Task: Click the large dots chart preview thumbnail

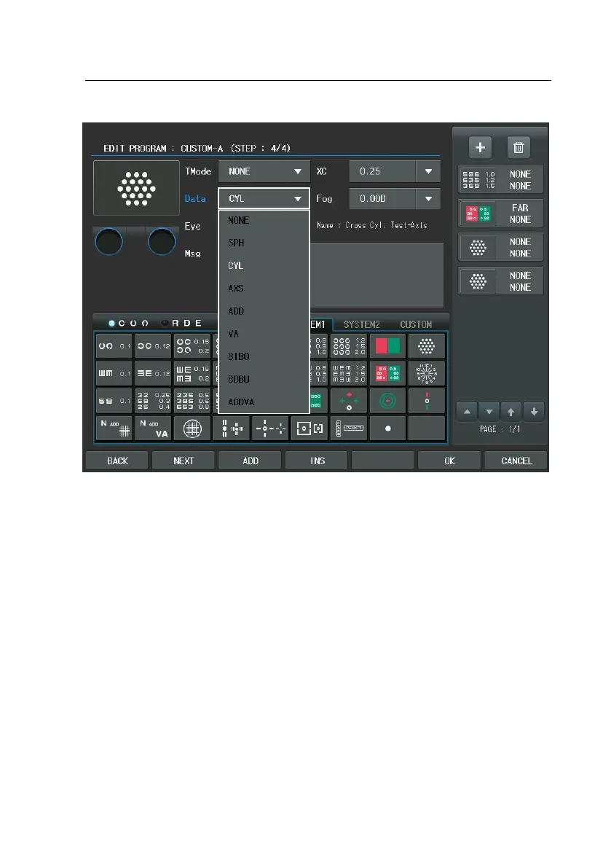Action: [137, 188]
